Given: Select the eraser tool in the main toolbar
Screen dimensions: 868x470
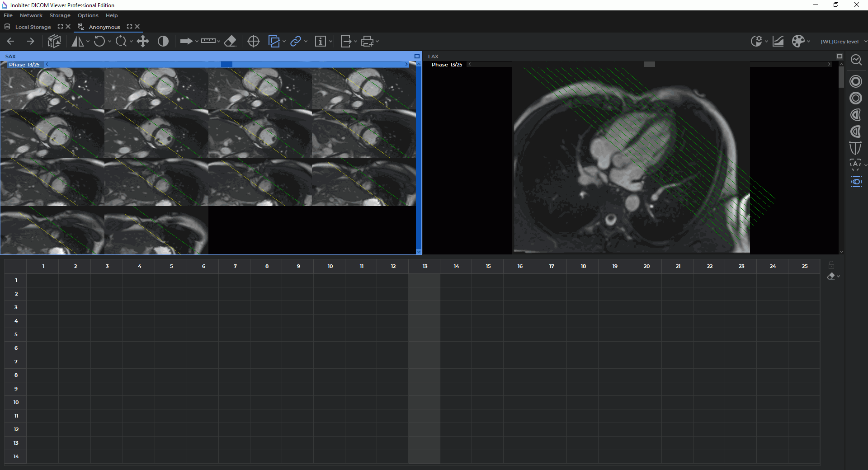Looking at the screenshot, I should coord(230,42).
